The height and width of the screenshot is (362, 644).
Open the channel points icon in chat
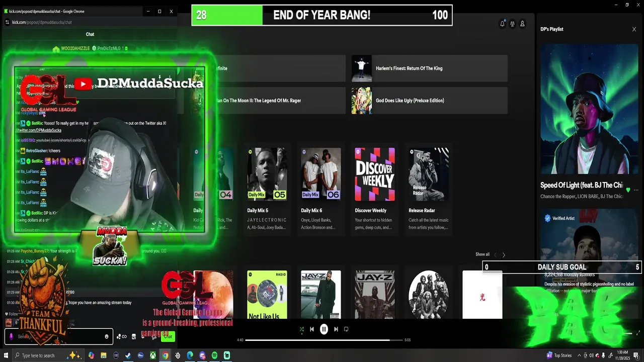[122, 337]
